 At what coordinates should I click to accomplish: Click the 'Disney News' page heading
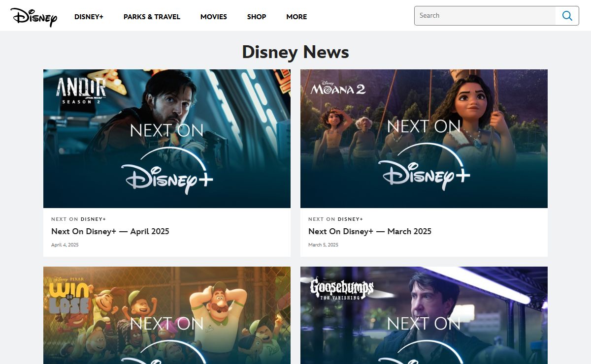coord(295,52)
